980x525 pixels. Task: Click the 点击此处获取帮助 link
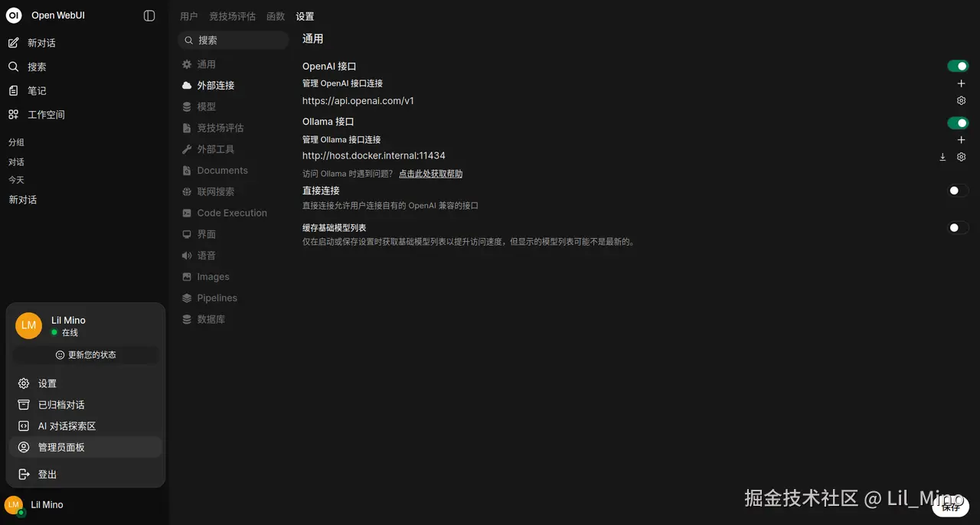[430, 174]
